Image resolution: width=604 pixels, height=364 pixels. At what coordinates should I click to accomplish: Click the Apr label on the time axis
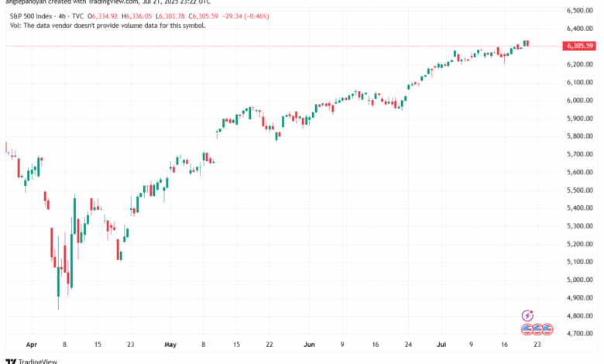click(x=32, y=345)
